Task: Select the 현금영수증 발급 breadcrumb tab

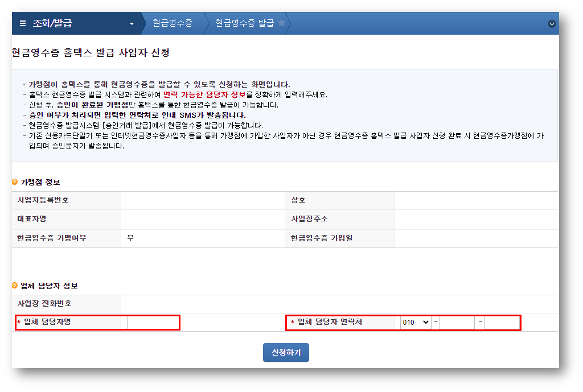Action: coord(245,23)
